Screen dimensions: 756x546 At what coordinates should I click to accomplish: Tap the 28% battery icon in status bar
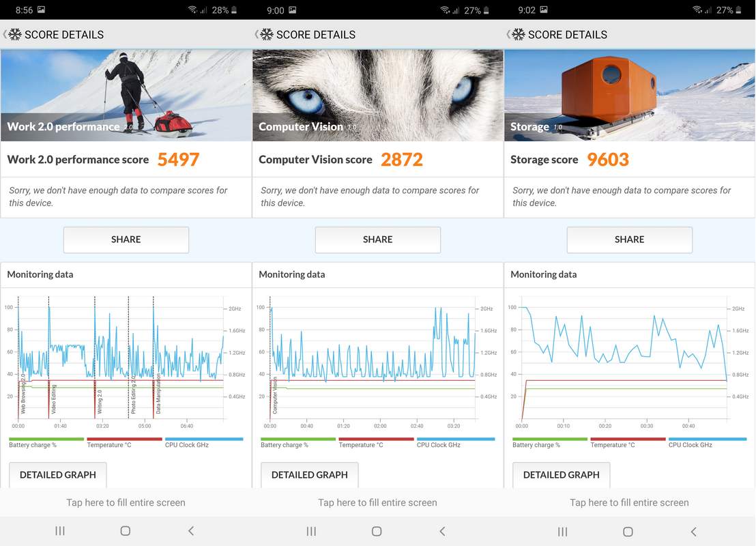click(234, 10)
